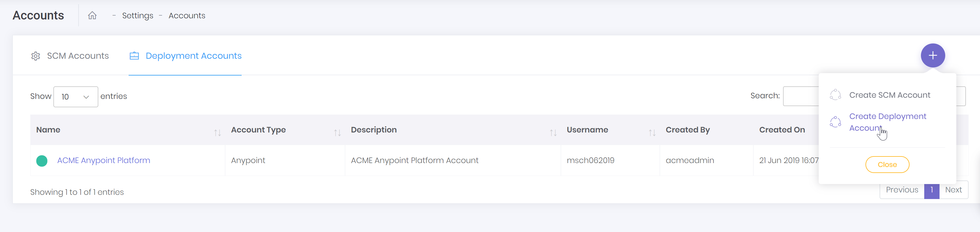Sort table by Account Type arrows
This screenshot has height=232, width=980.
(x=337, y=133)
